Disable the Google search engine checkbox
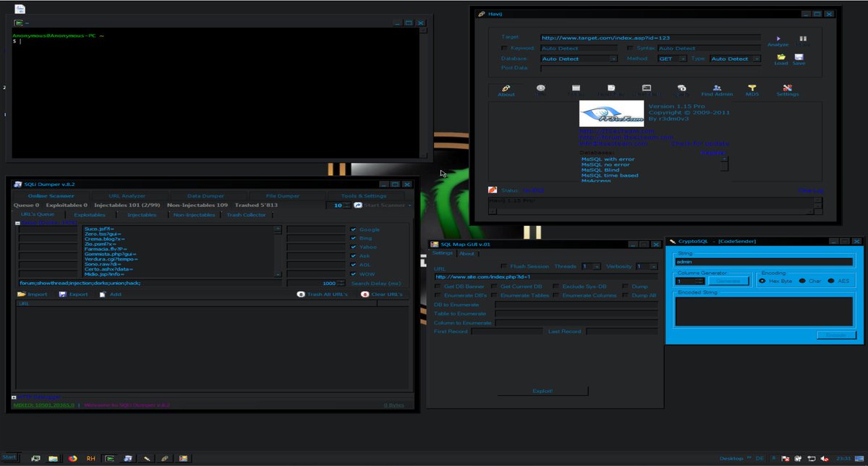Screen dimensions: 868x466 click(353, 229)
